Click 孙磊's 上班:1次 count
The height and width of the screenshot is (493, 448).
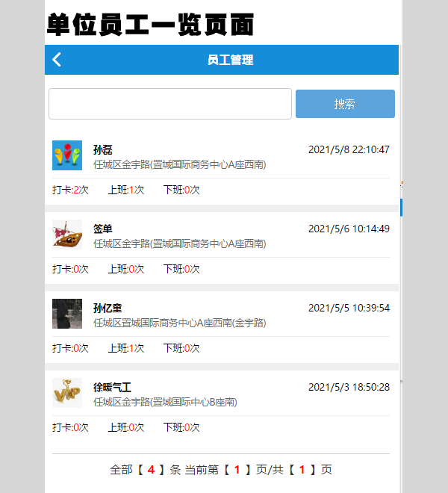pos(126,190)
